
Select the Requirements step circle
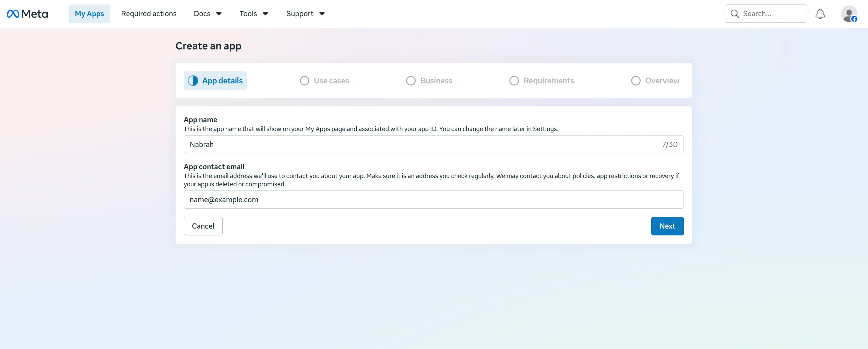pyautogui.click(x=514, y=81)
